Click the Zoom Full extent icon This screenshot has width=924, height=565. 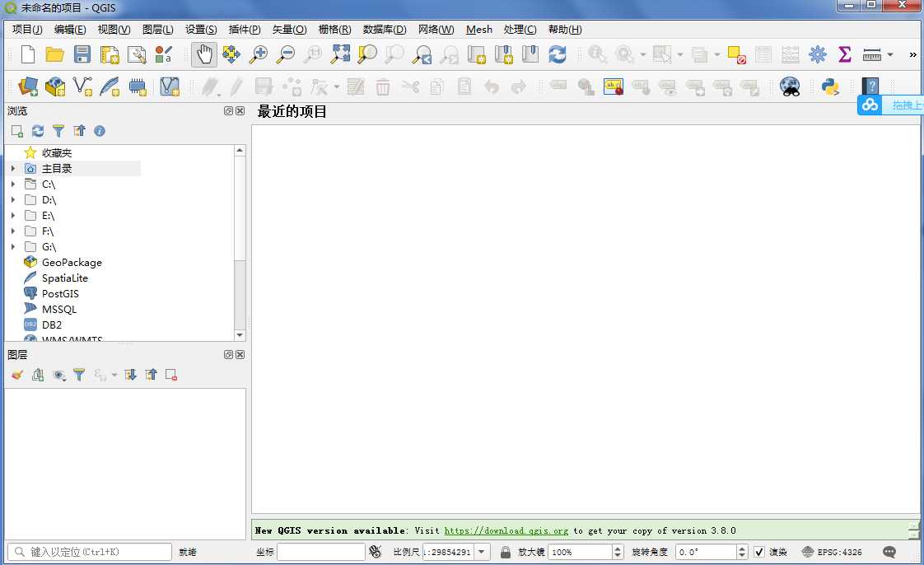[x=341, y=54]
